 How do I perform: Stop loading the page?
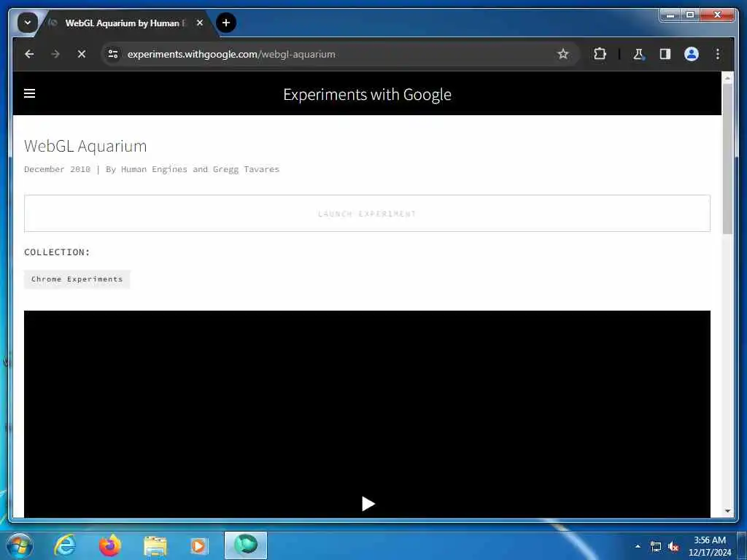(x=82, y=54)
